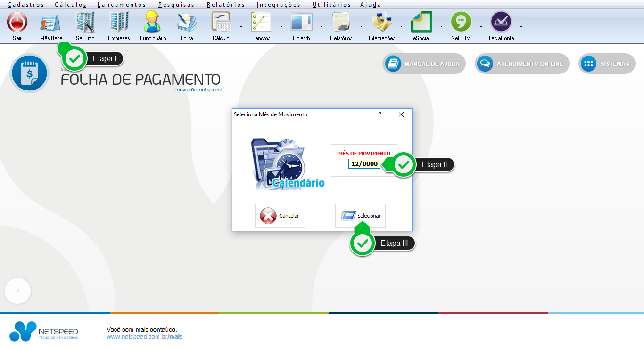Launch the eSocial toolbar icon
This screenshot has width=644, height=350.
click(421, 23)
